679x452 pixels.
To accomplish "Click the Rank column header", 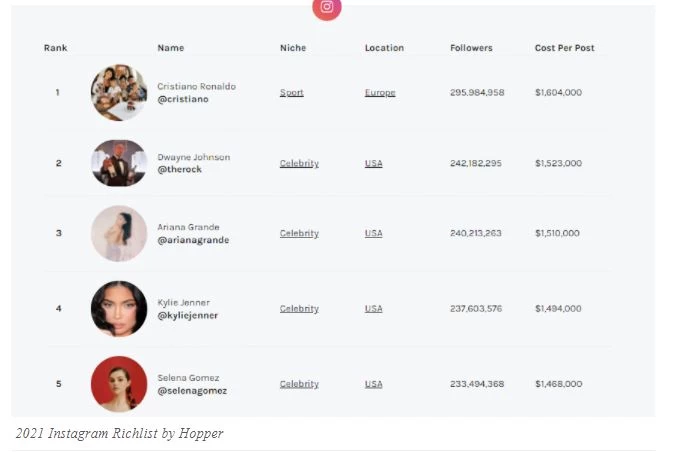I will (55, 48).
